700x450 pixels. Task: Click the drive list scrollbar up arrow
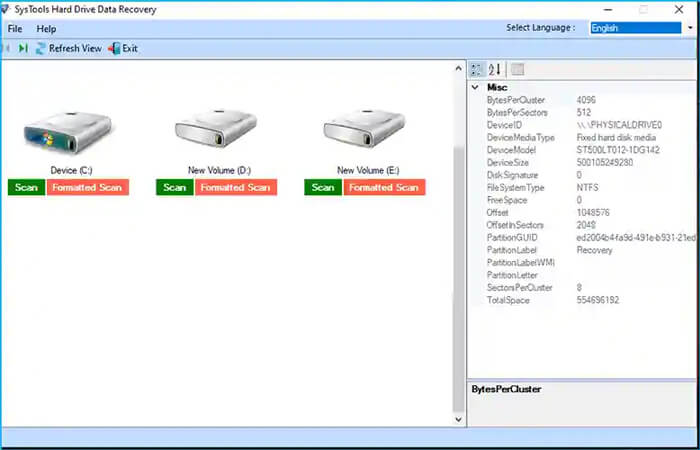pos(458,68)
